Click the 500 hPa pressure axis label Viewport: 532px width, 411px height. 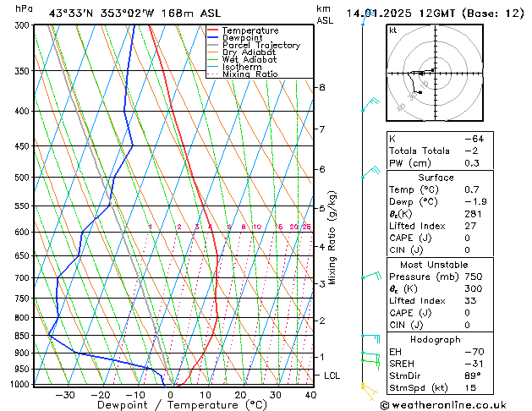[x=22, y=178]
